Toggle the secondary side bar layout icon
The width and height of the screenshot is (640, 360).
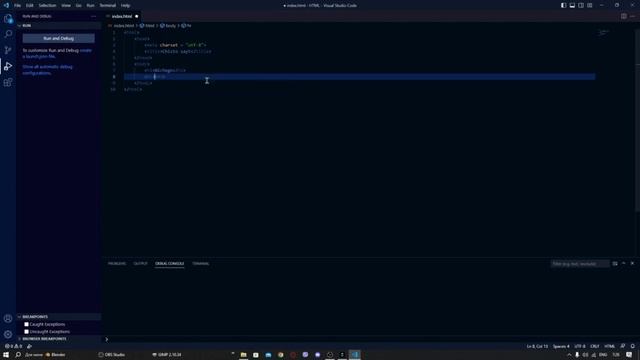click(581, 5)
